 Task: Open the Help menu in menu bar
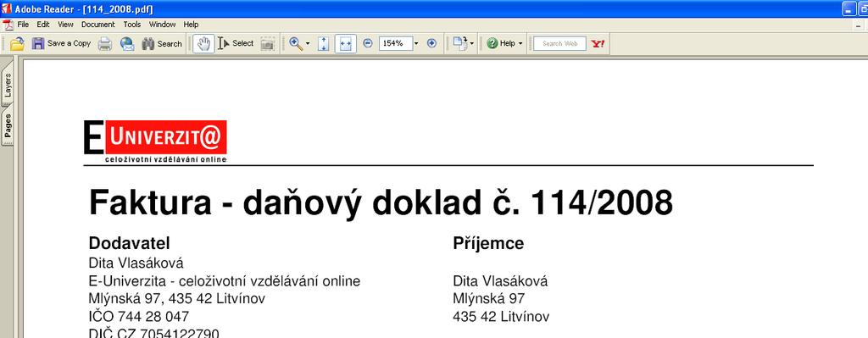coord(191,25)
